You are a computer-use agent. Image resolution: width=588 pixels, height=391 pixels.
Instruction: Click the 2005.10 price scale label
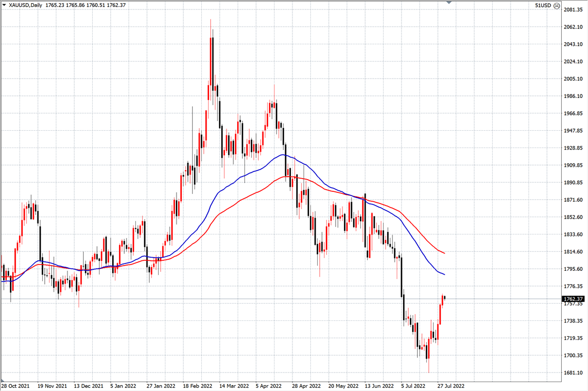(x=573, y=79)
